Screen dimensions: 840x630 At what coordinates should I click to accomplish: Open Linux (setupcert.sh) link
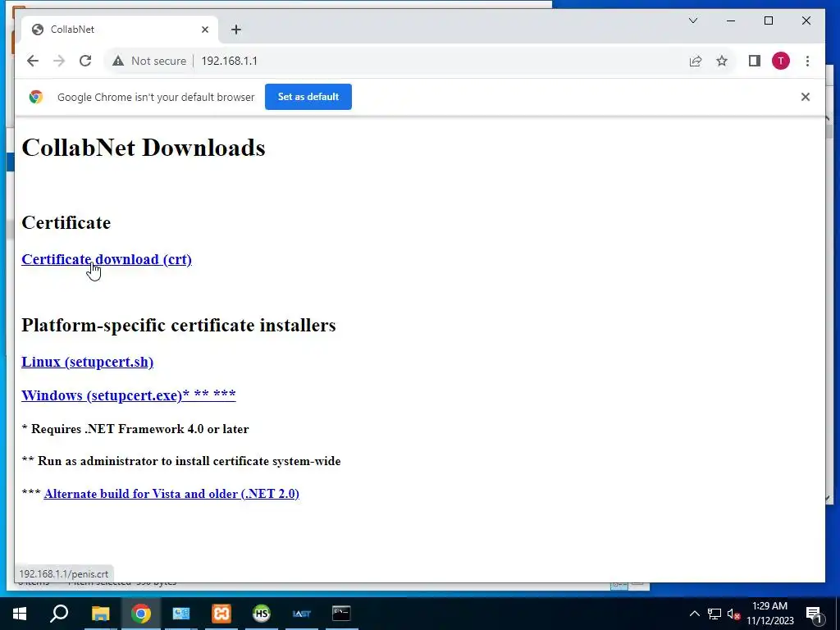click(87, 362)
